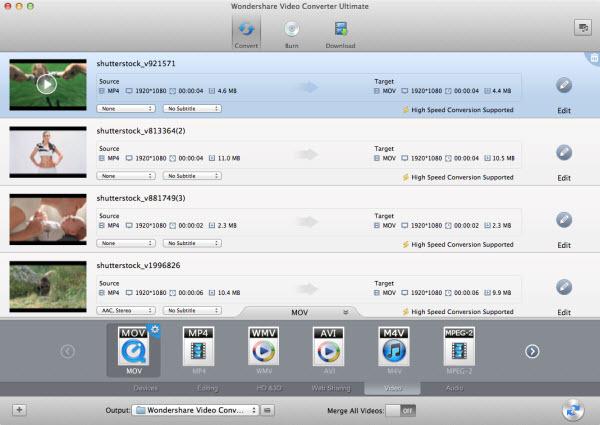
Task: Click the edit pencil icon for shutterstock_v881749(3)
Action: pyautogui.click(x=564, y=220)
